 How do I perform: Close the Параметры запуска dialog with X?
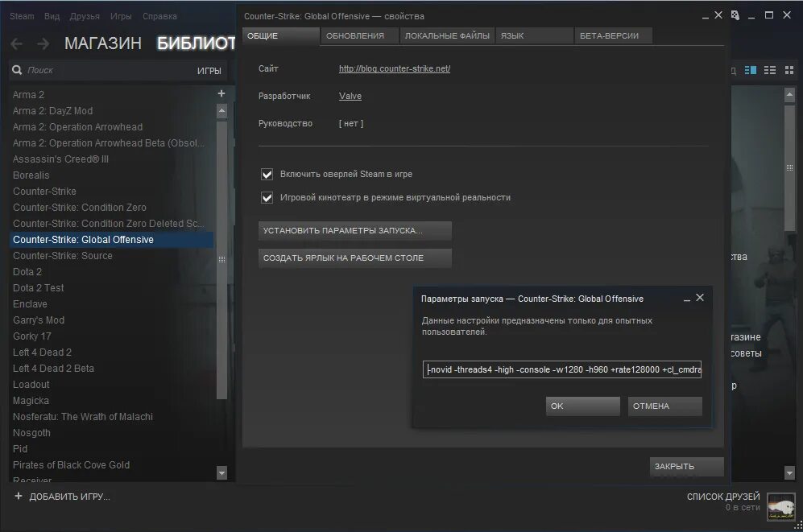[x=700, y=297]
